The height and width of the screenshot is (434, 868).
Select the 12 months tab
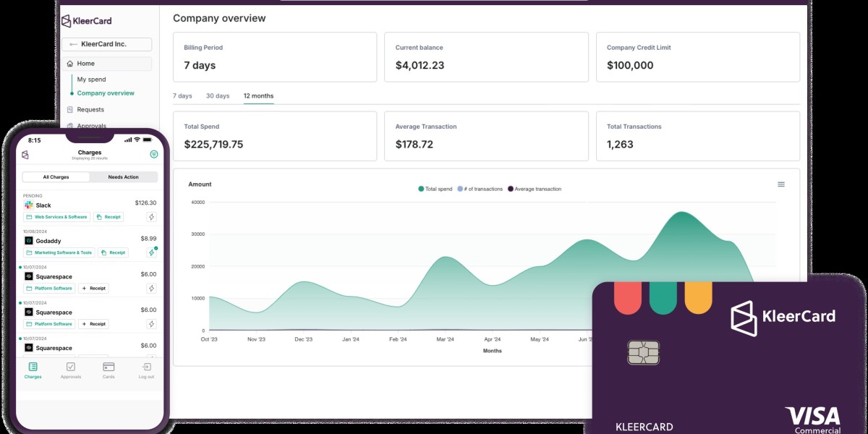(x=258, y=96)
